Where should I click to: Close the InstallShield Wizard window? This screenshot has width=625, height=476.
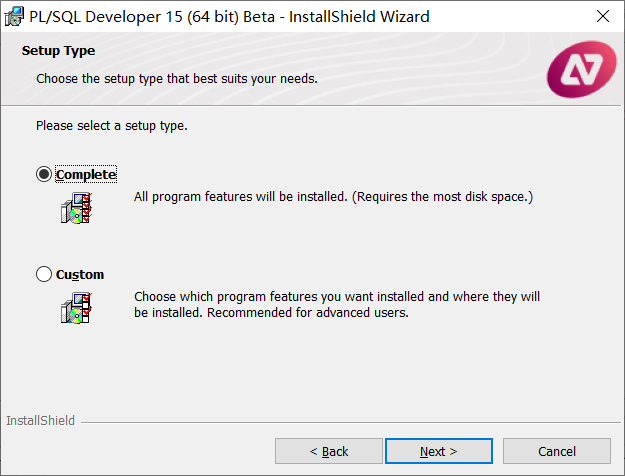[603, 16]
